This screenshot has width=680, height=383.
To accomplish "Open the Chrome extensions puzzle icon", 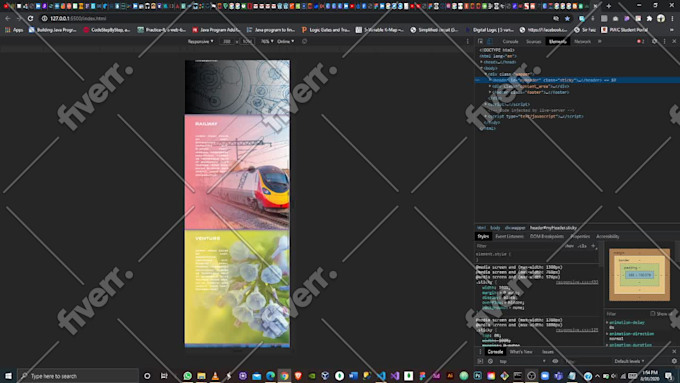I will (x=649, y=19).
